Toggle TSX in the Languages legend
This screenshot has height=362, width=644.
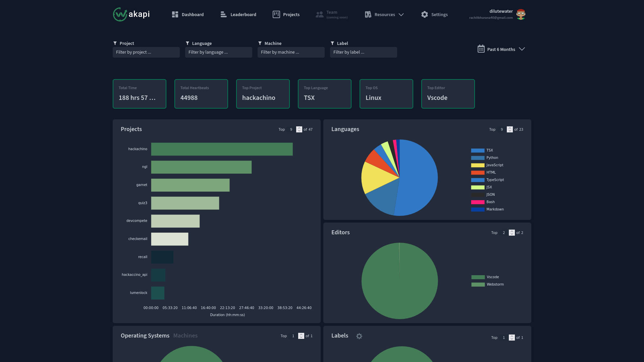pos(489,150)
